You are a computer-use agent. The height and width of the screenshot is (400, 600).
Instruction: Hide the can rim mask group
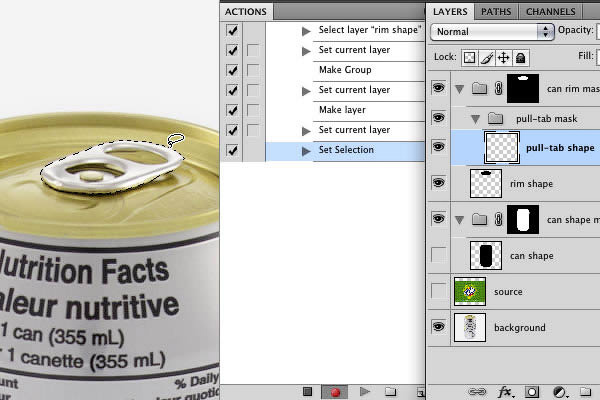pos(439,88)
